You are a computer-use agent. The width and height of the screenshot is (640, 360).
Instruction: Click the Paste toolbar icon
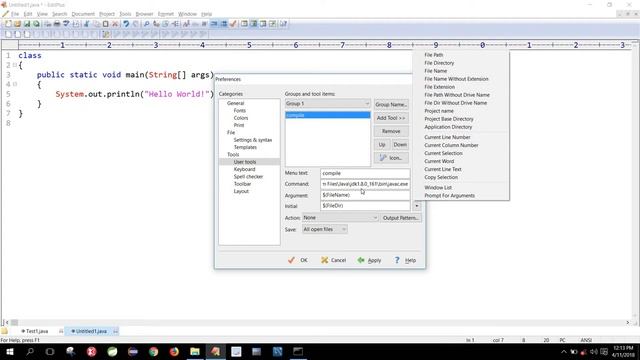[105, 24]
